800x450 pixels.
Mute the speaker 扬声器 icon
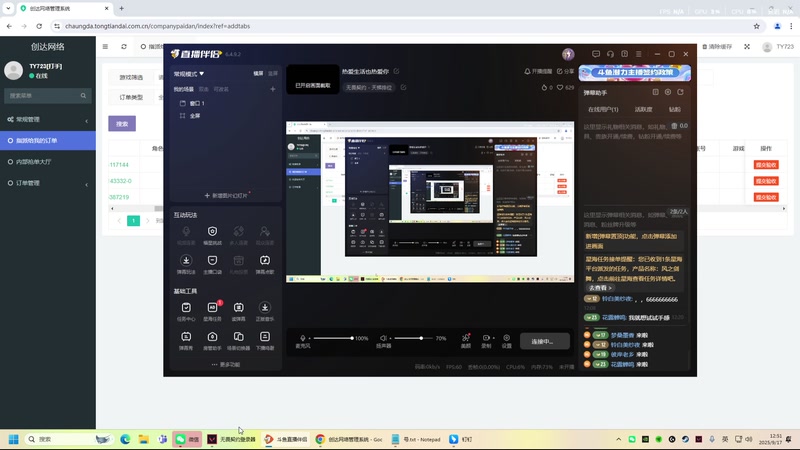pyautogui.click(x=383, y=338)
